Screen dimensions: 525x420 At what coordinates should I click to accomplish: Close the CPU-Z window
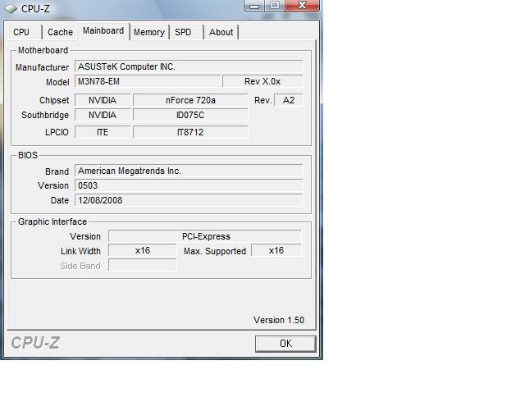click(303, 6)
